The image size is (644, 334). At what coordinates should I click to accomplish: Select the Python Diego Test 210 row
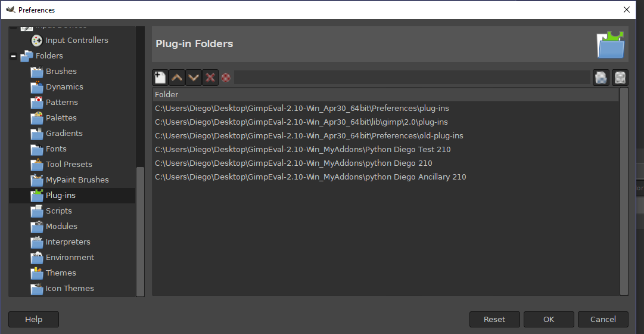pos(385,149)
